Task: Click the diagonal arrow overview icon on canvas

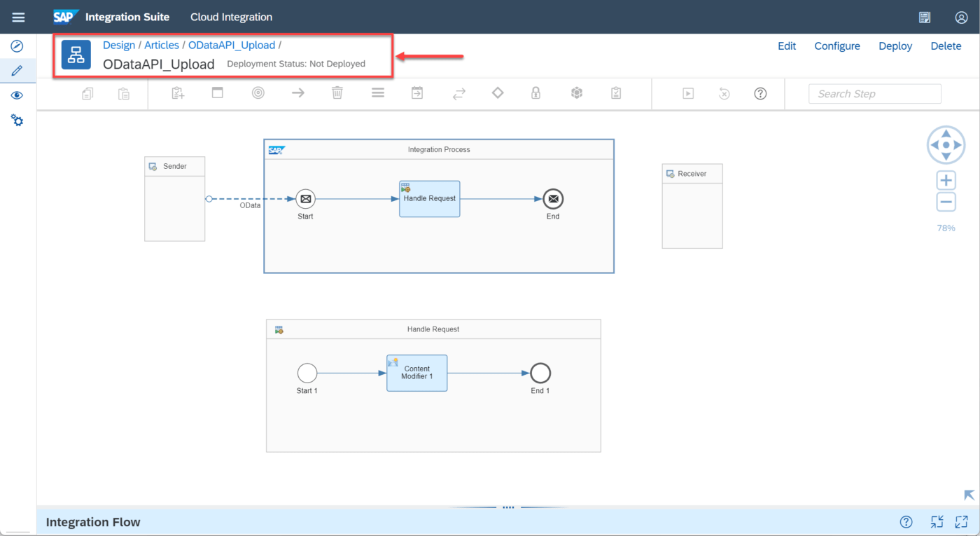Action: coord(969,495)
